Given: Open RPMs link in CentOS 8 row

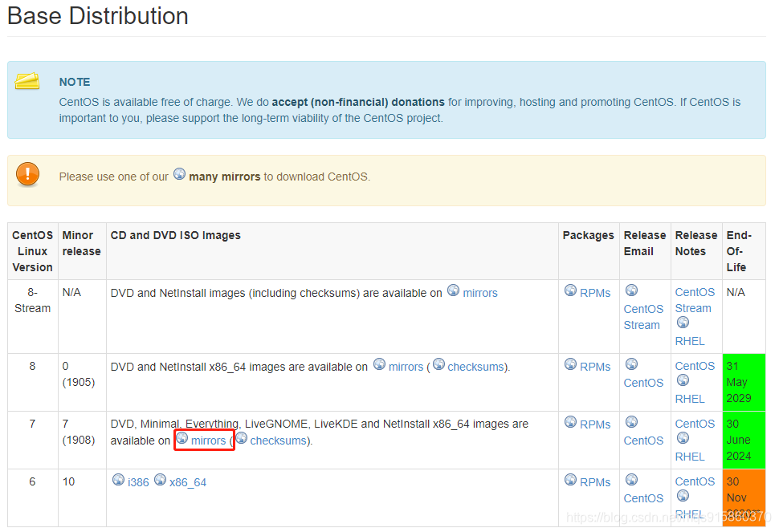Looking at the screenshot, I should (595, 368).
